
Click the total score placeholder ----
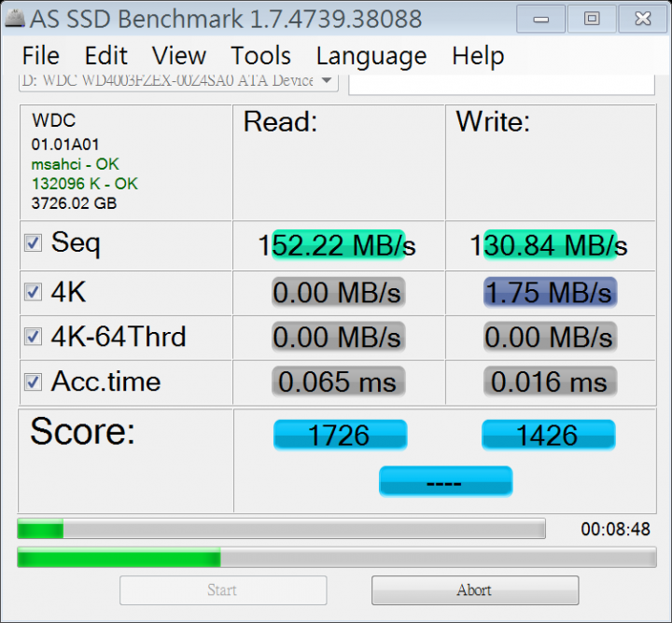(x=446, y=481)
